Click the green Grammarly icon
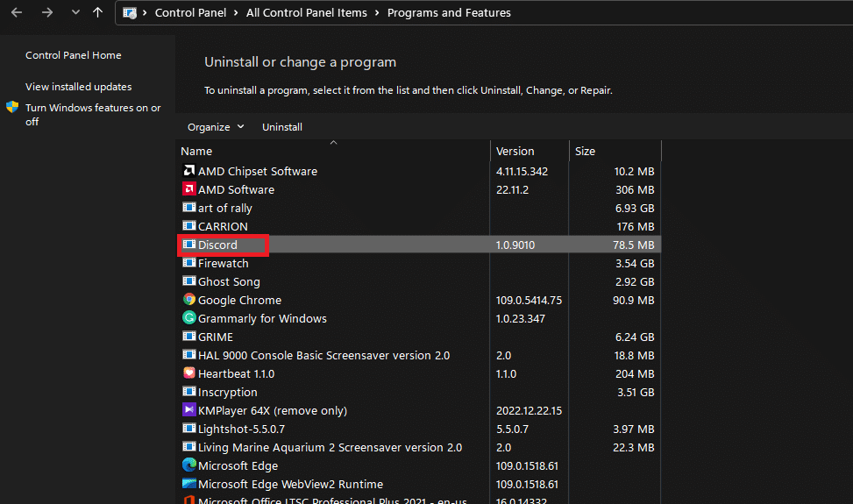 pyautogui.click(x=188, y=317)
